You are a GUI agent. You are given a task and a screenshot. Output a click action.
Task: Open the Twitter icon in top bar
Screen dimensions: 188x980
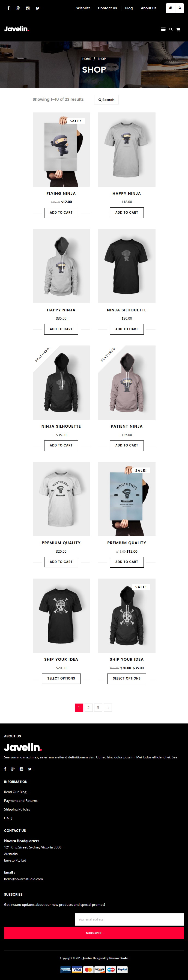point(38,8)
